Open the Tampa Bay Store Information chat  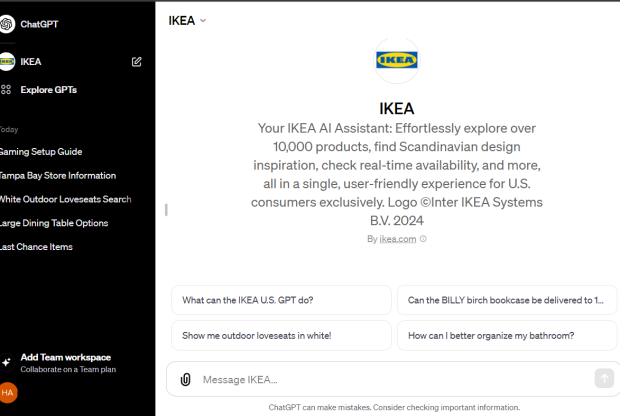[x=58, y=176]
